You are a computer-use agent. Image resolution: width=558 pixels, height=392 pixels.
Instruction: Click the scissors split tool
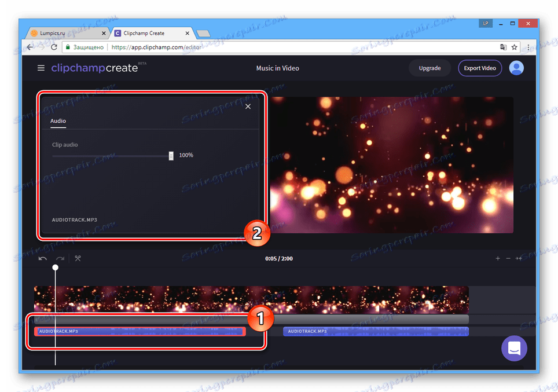pyautogui.click(x=78, y=258)
